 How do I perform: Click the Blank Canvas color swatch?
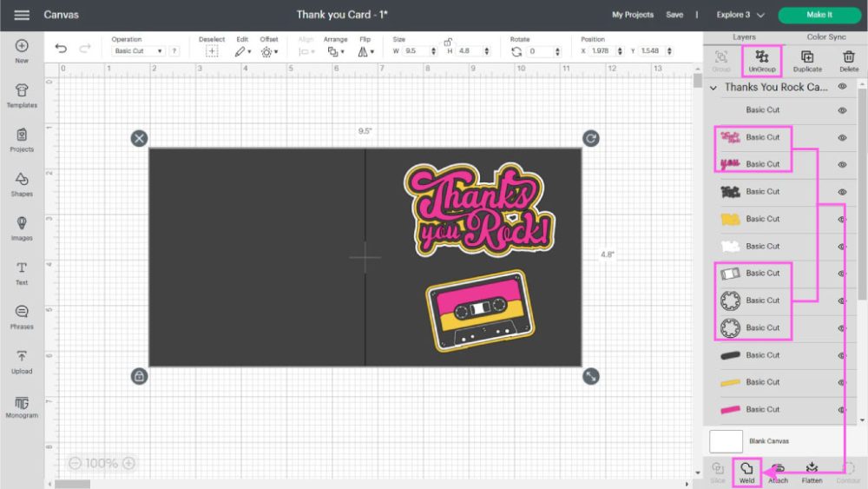[x=726, y=441]
